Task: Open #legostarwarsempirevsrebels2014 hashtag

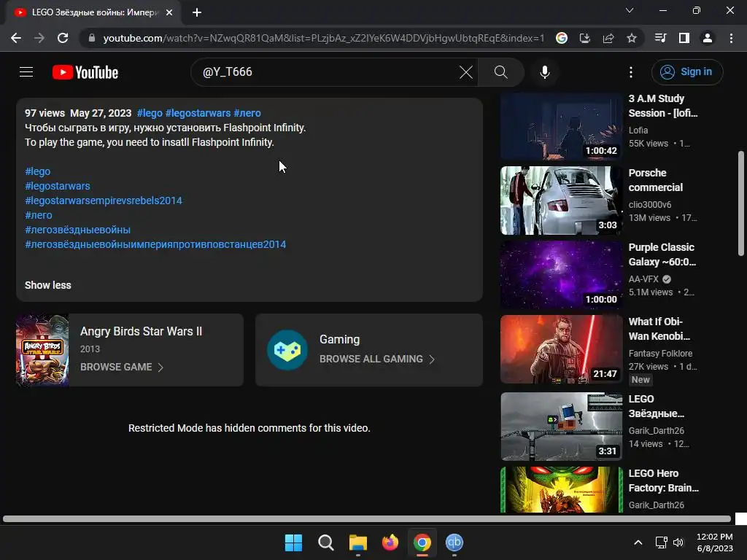Action: click(104, 201)
